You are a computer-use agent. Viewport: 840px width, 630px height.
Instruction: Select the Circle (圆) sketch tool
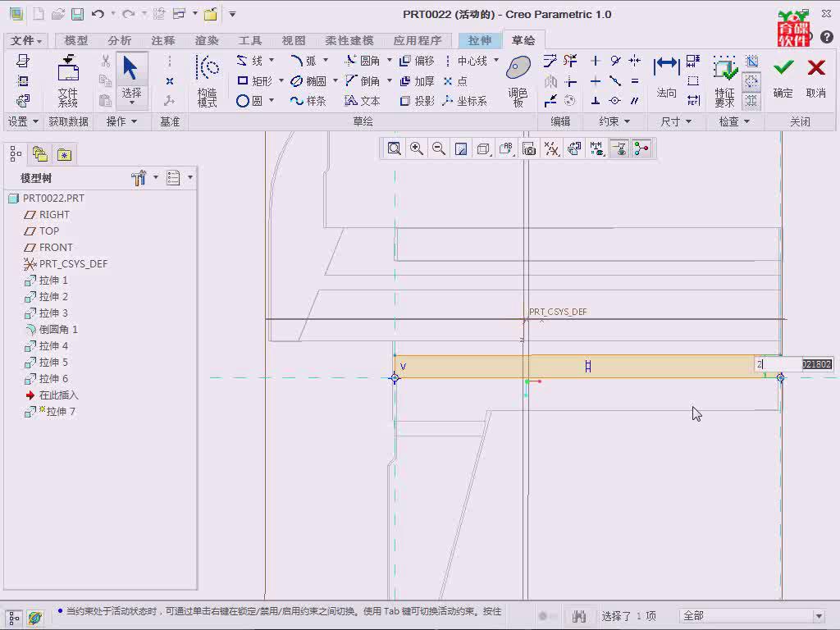pos(249,101)
